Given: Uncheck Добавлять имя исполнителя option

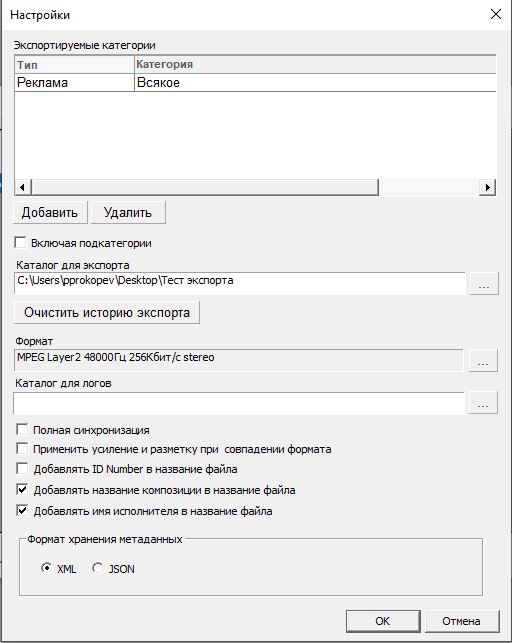Looking at the screenshot, I should [x=22, y=511].
